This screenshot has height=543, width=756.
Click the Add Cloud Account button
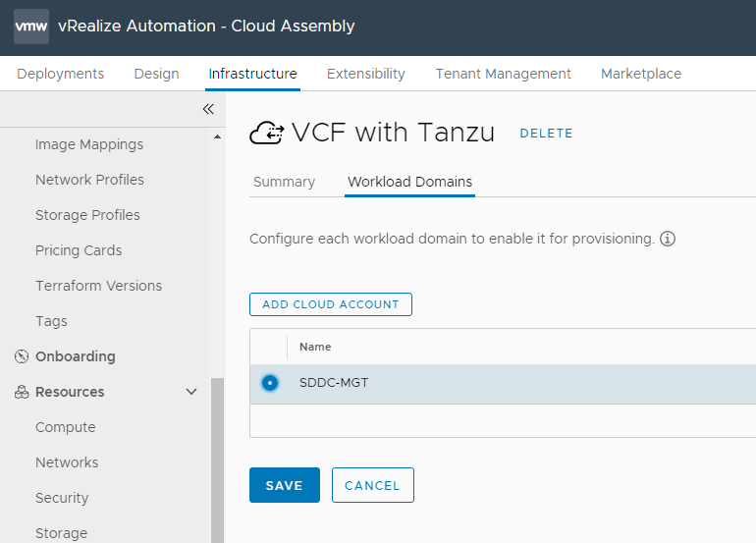tap(331, 304)
